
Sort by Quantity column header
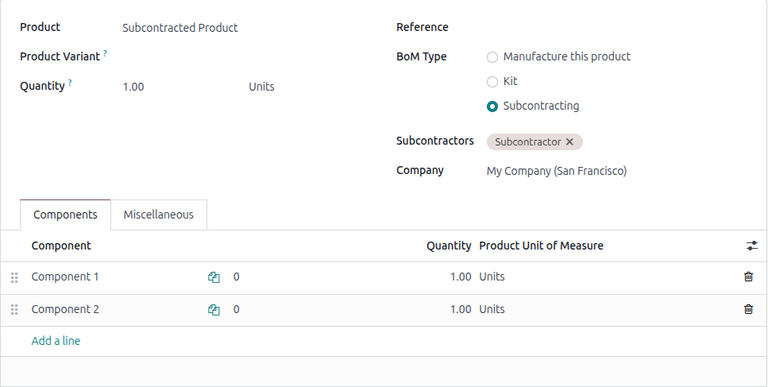click(x=448, y=246)
